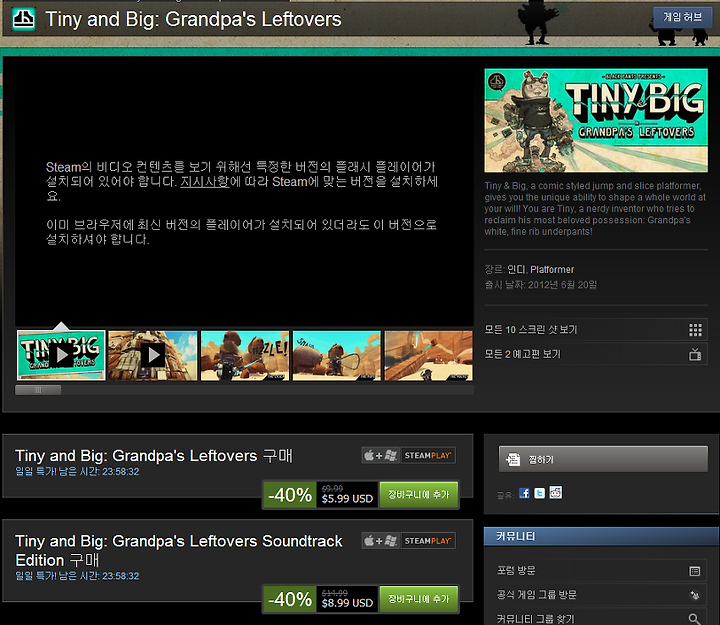Click the Mac plus Windows platform icon for base game

coord(380,456)
